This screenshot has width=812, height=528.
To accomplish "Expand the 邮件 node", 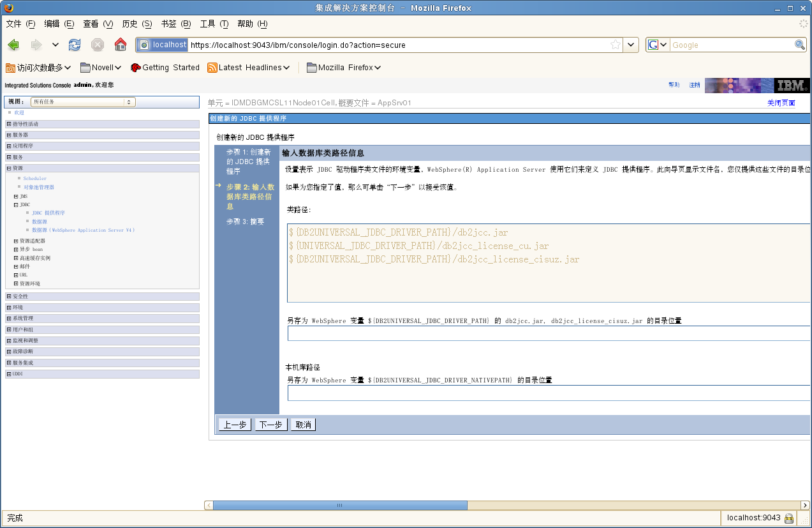I will (16, 266).
